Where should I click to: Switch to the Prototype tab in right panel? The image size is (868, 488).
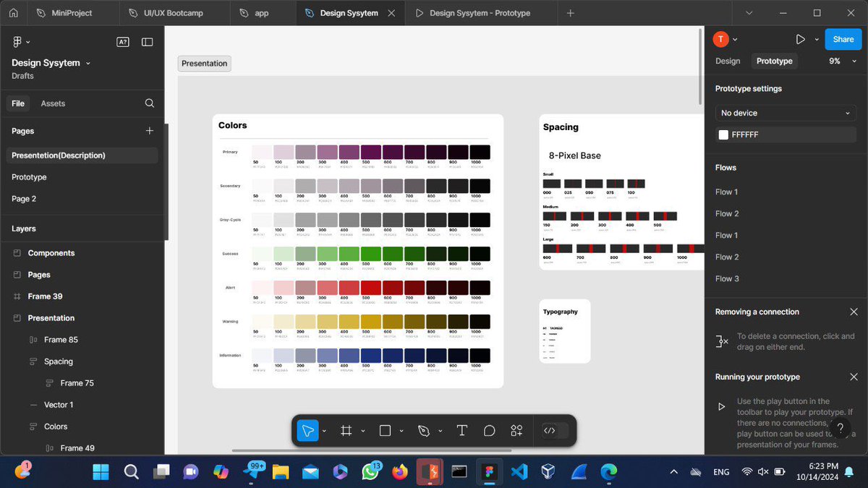pyautogui.click(x=775, y=61)
